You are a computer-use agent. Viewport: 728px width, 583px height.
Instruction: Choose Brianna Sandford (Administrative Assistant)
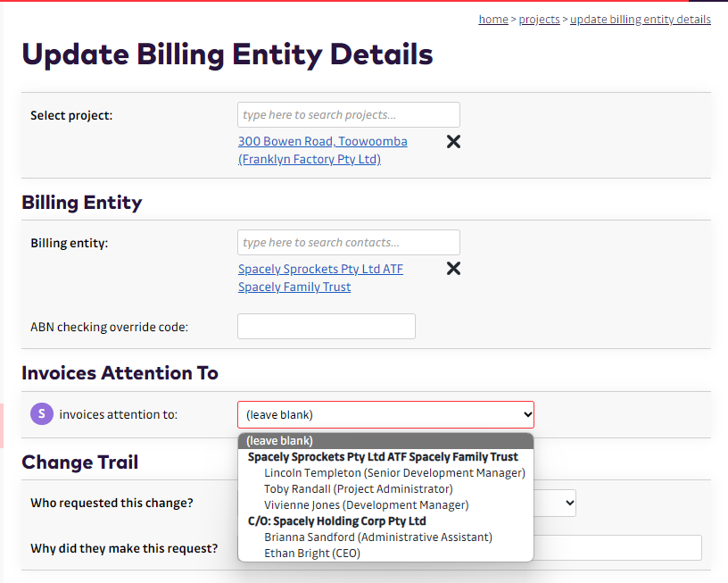click(378, 537)
